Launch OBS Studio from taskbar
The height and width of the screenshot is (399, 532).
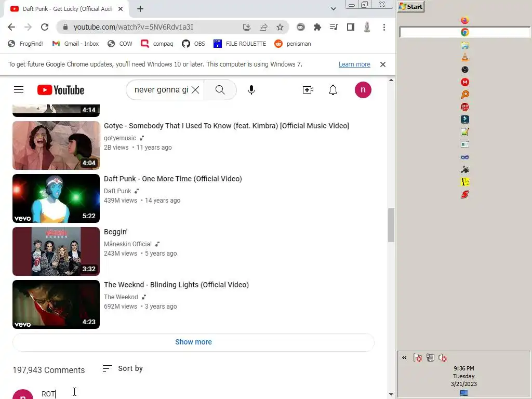point(465,70)
